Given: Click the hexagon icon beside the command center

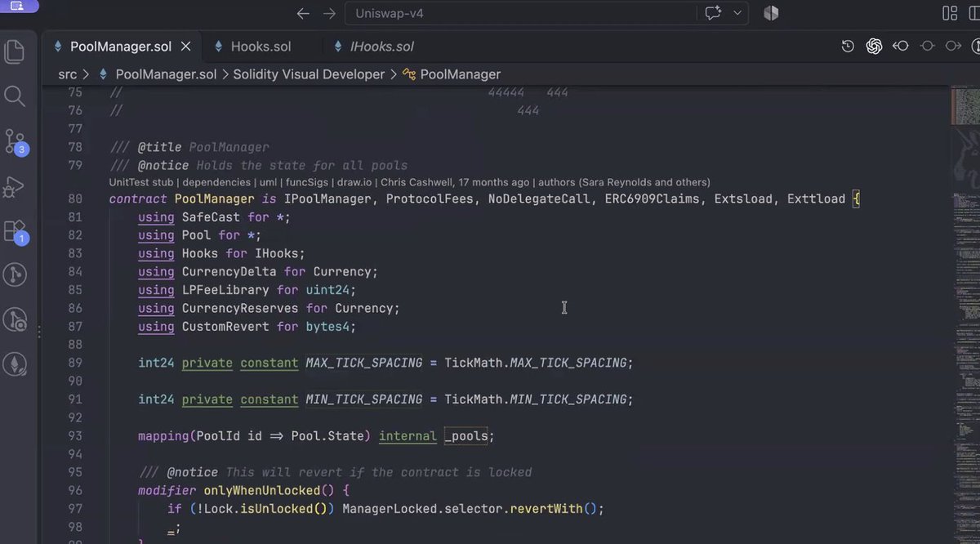Looking at the screenshot, I should (771, 13).
